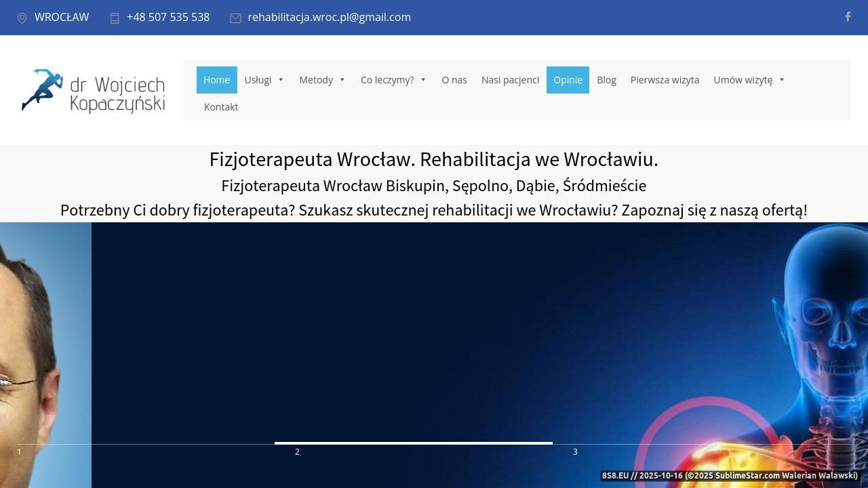Call the phone number +48 507 535 538
The image size is (868, 488).
(x=168, y=18)
